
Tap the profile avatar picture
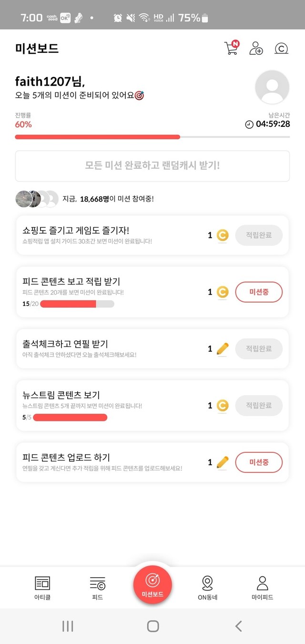[272, 87]
